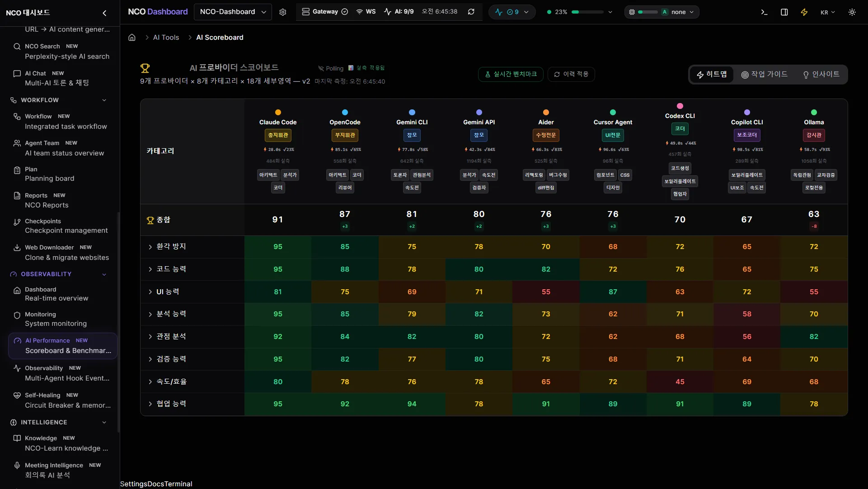Open AI Chat via its chat bubble icon
The width and height of the screenshot is (868, 489).
tap(17, 74)
